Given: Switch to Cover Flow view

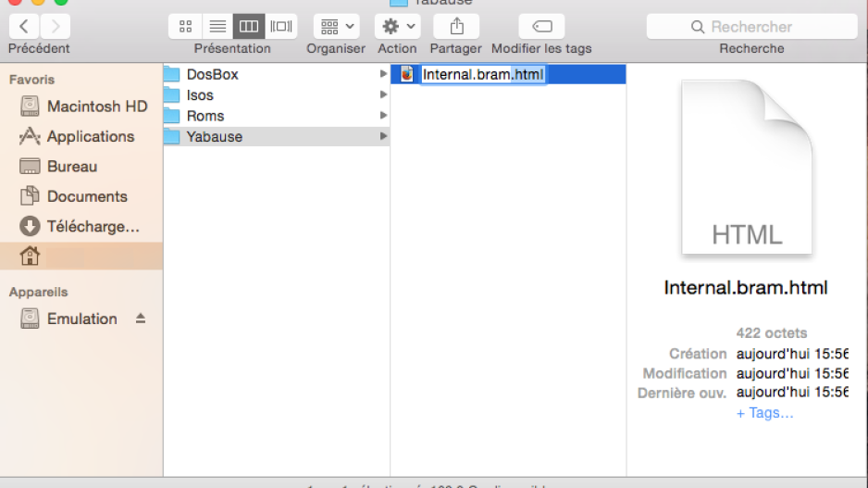Looking at the screenshot, I should [x=281, y=26].
